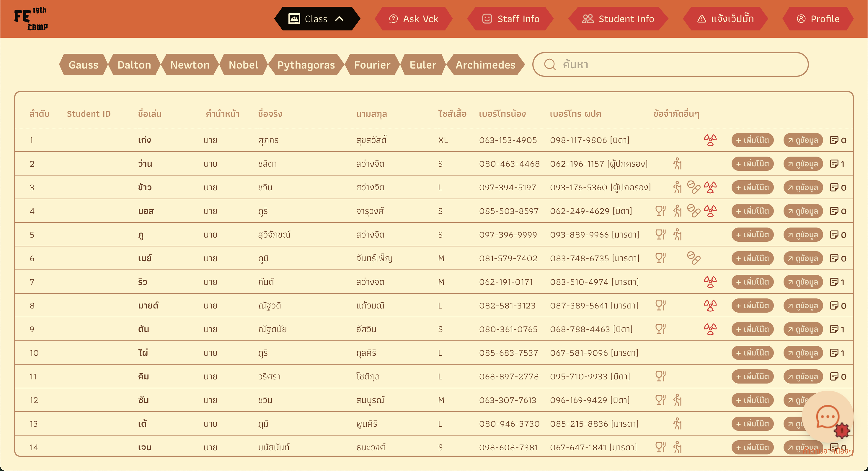The height and width of the screenshot is (471, 868).
Task: Select the Gauss class tab
Action: click(x=83, y=64)
